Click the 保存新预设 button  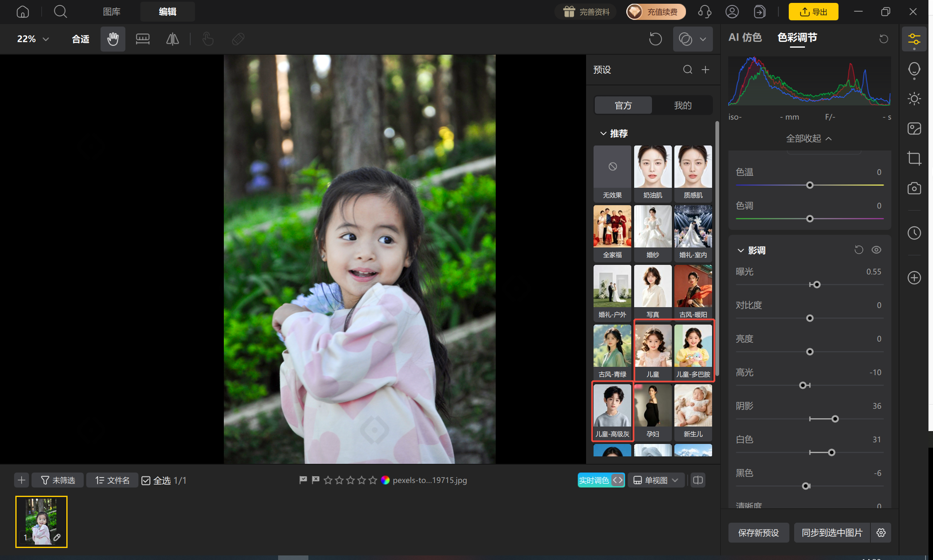[x=759, y=533]
